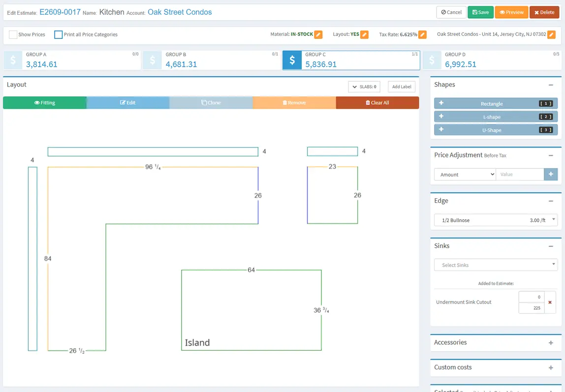Select the Group A price card

tap(72, 60)
